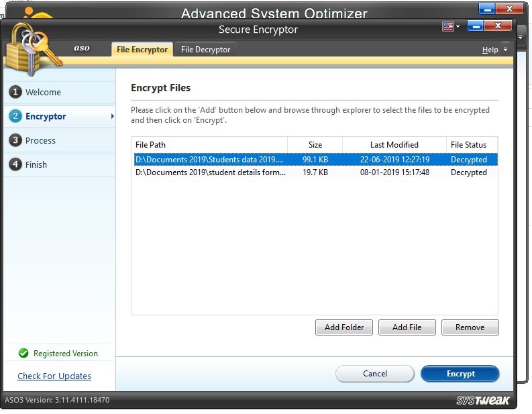Screen dimensions: 532x414
Task: Click the step 2 Encryptor number icon
Action: (15, 116)
